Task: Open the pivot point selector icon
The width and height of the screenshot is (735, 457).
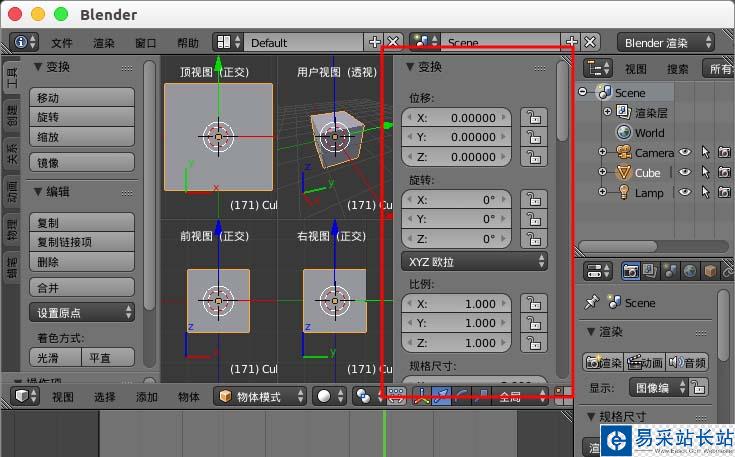Action: (367, 396)
